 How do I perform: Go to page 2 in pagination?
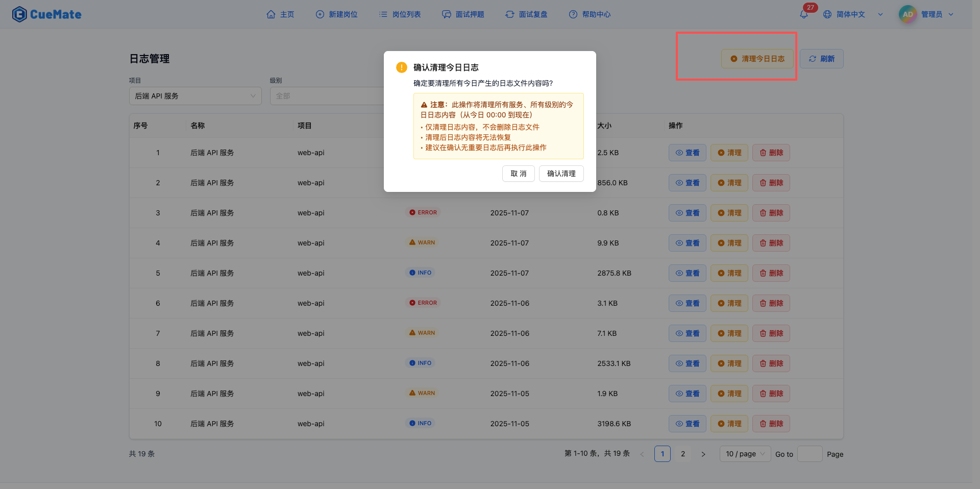tap(683, 454)
